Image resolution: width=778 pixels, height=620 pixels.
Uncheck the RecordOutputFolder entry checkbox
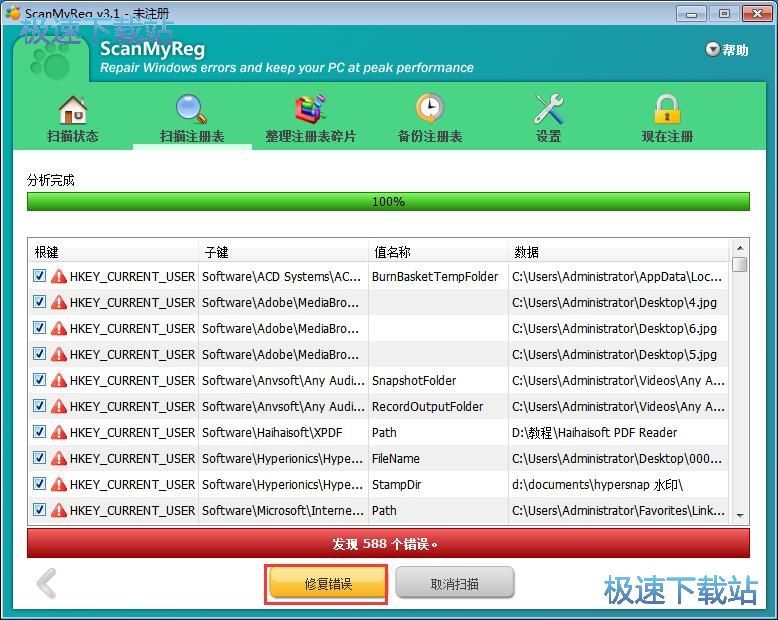pos(39,406)
